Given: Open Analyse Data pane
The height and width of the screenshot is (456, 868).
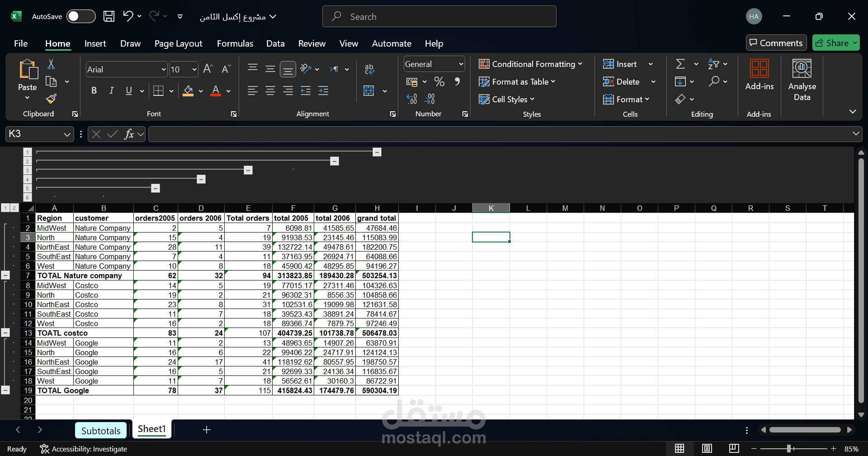Looking at the screenshot, I should click(x=802, y=81).
